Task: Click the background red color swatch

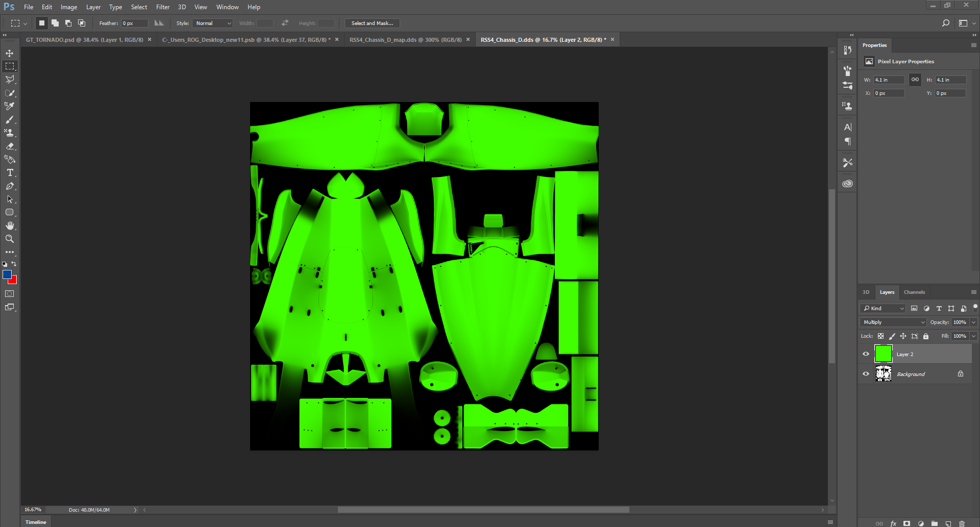Action: [x=14, y=281]
